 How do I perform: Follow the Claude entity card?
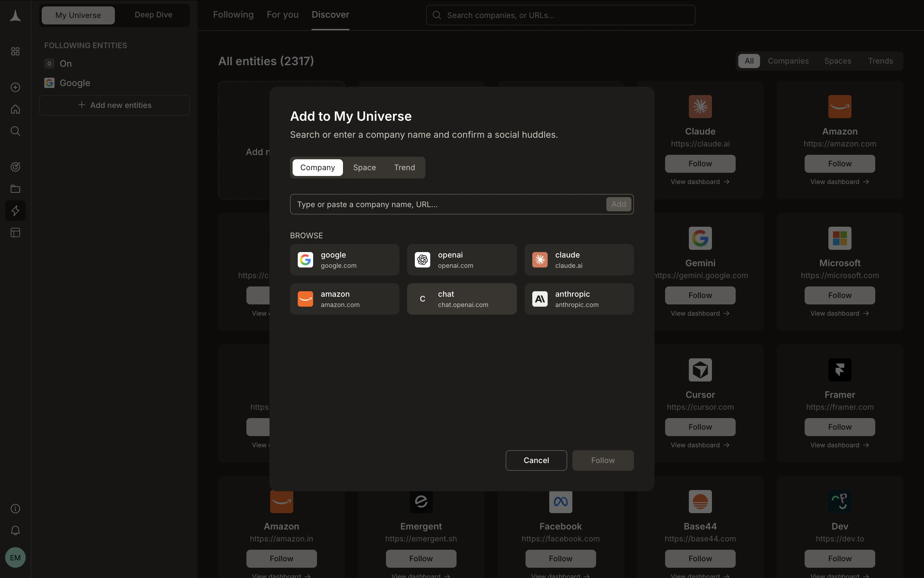pyautogui.click(x=700, y=164)
